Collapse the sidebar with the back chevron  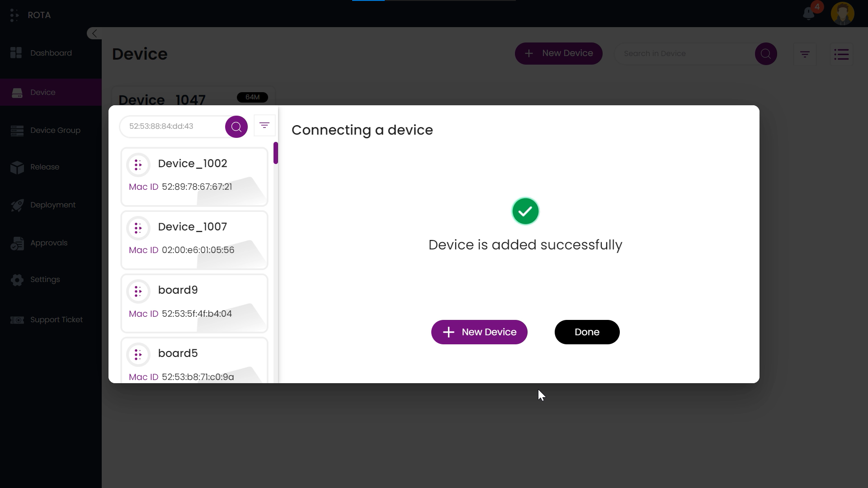pos(94,33)
